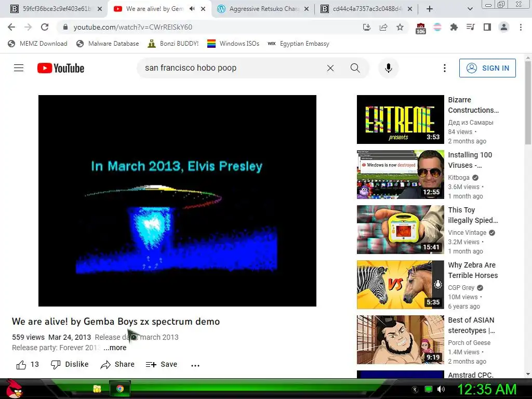Screen dimensions: 532x399
Task: Click the taskbar clock 12:35 AM
Action: pyautogui.click(x=487, y=389)
